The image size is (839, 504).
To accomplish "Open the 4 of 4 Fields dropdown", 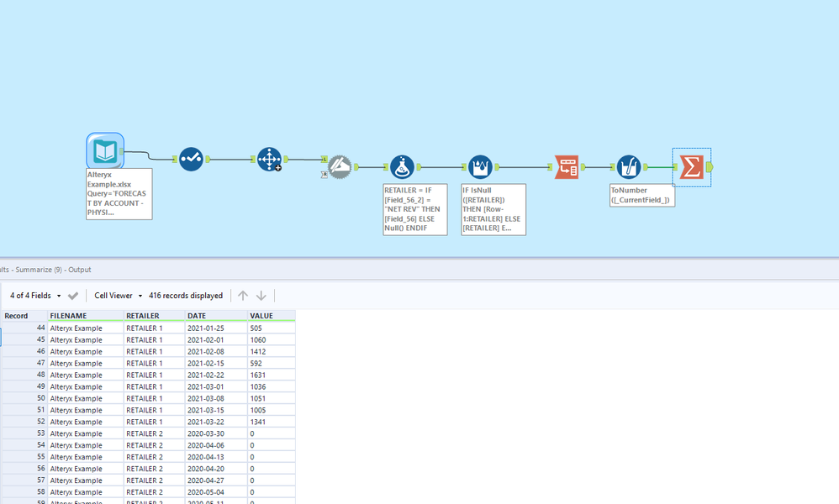I will (x=32, y=296).
